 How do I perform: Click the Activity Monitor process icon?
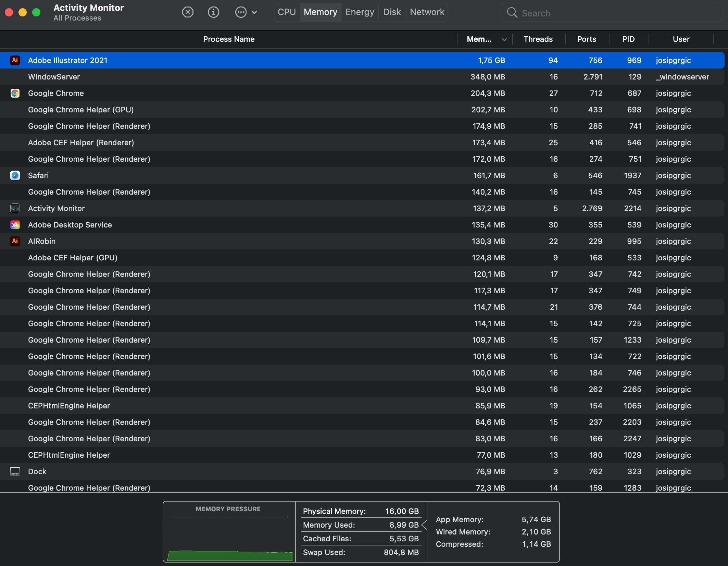[15, 208]
